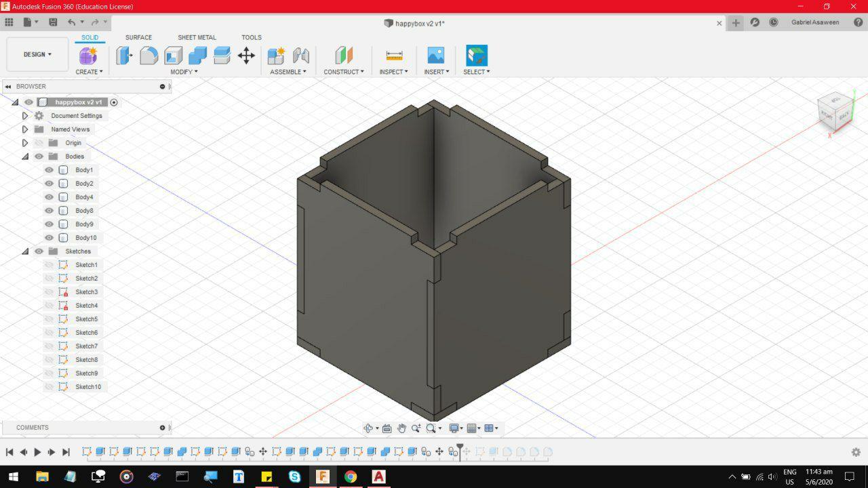Open the CONSTRUCT dropdown menu
868x488 pixels.
[x=344, y=72]
